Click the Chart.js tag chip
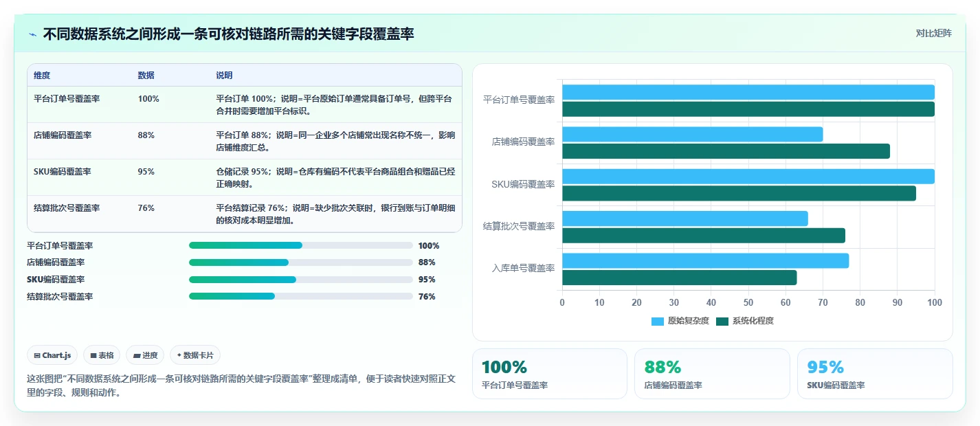 coord(53,355)
